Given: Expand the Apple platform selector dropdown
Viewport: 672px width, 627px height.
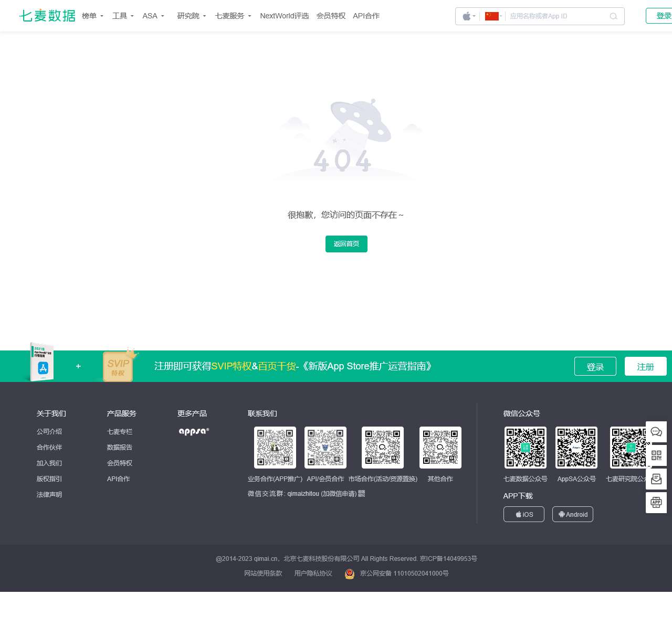Looking at the screenshot, I should [x=469, y=16].
